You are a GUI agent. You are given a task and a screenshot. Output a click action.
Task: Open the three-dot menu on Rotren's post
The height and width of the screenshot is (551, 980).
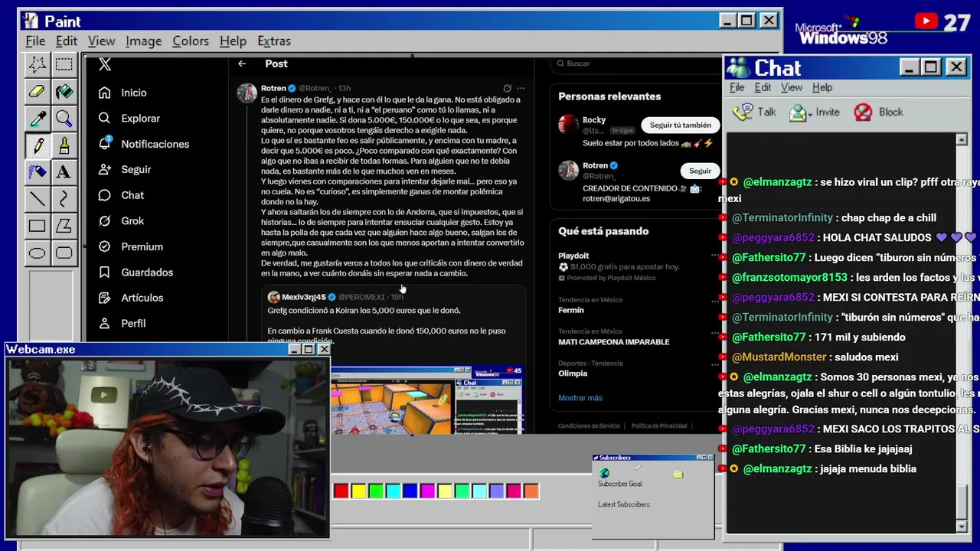click(x=521, y=88)
